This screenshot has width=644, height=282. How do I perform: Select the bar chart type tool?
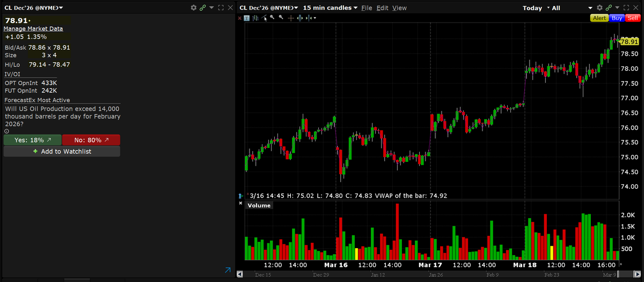coord(255,18)
